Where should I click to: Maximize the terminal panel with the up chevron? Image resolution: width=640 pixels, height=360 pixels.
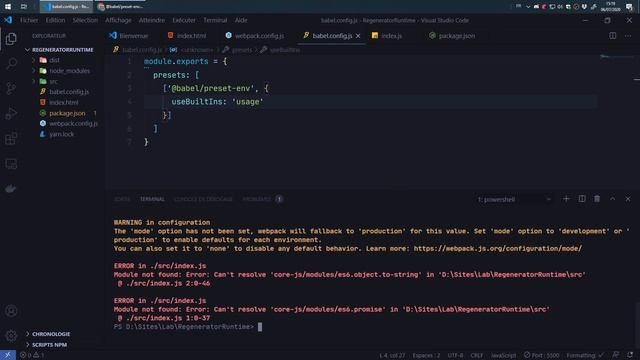(x=612, y=199)
